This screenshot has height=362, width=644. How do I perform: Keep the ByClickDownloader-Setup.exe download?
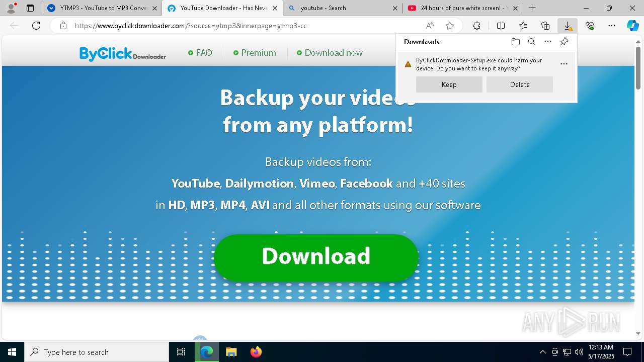449,84
